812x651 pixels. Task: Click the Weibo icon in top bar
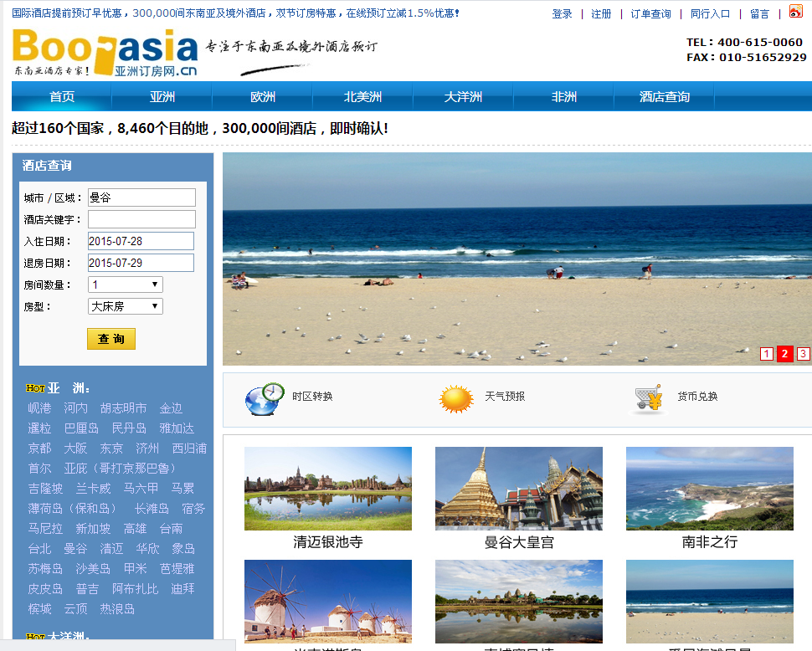[795, 12]
